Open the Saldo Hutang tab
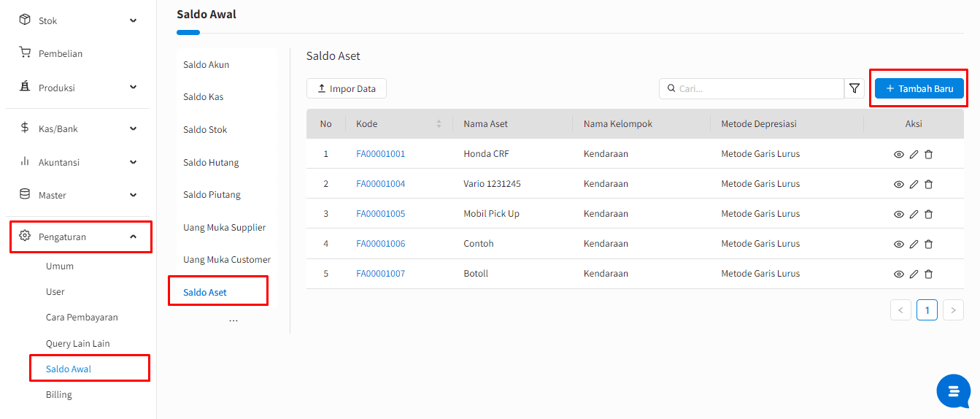The image size is (980, 419). (x=211, y=162)
